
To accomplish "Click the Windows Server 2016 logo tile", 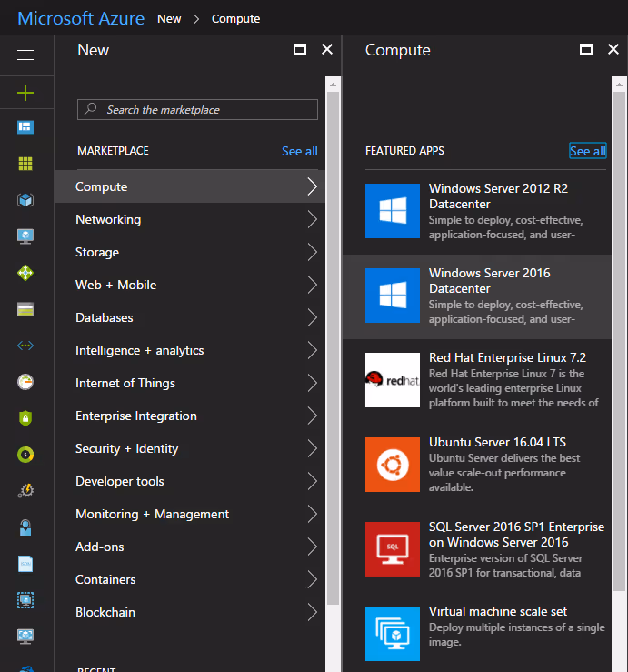I will pos(393,296).
